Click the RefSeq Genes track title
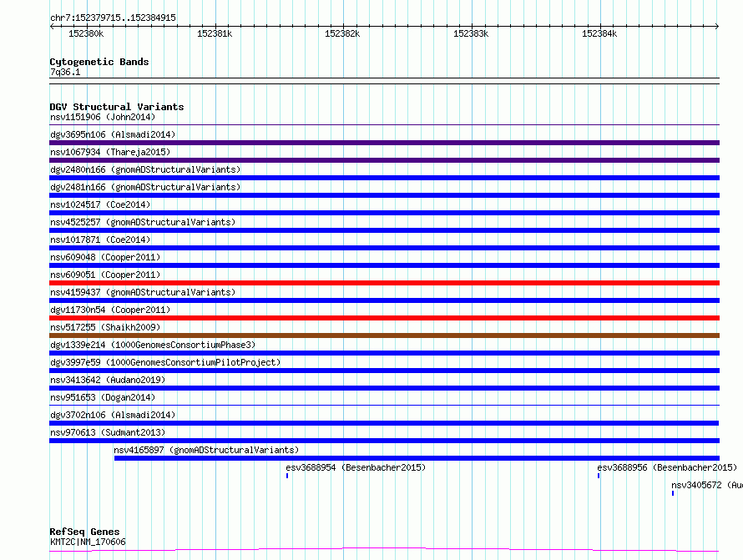This screenshot has width=743, height=560. pyautogui.click(x=84, y=532)
